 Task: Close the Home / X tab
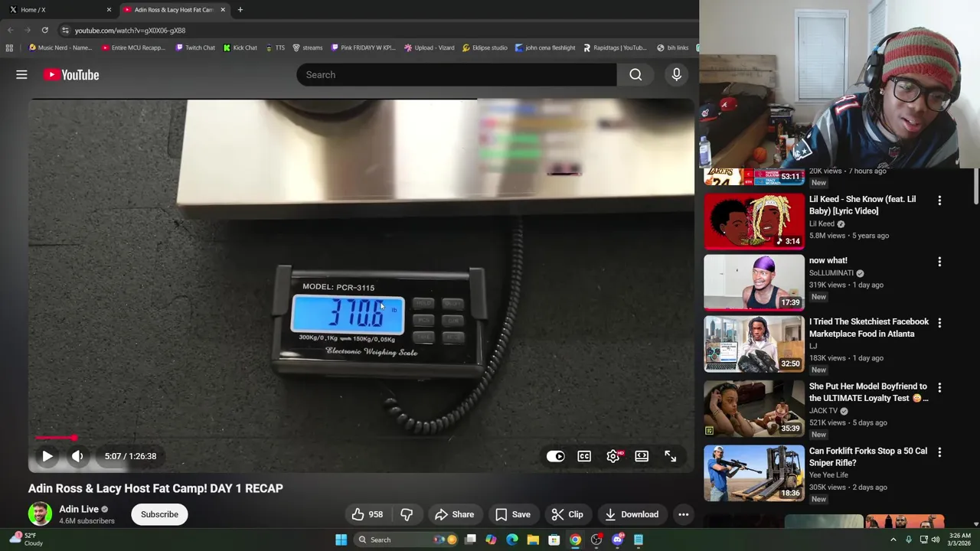(x=109, y=10)
